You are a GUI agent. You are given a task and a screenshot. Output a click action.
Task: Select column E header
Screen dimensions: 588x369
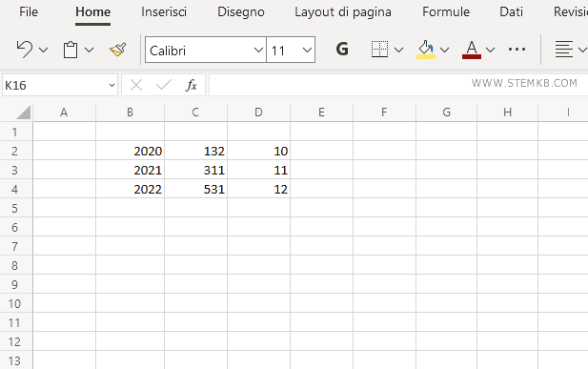coord(321,113)
